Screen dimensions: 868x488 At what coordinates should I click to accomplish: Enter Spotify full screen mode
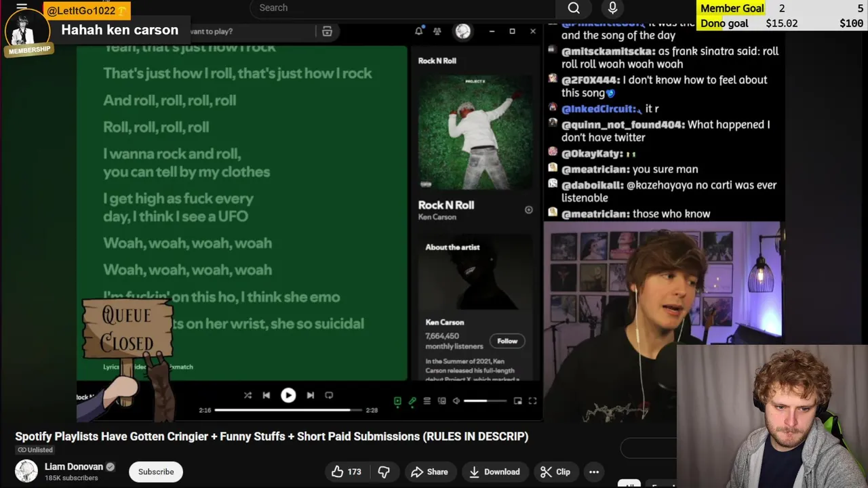532,401
